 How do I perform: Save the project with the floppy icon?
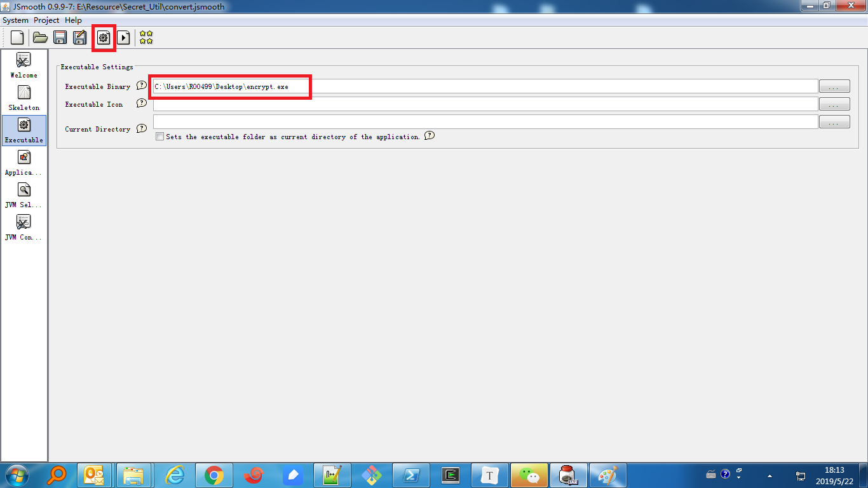(x=60, y=38)
